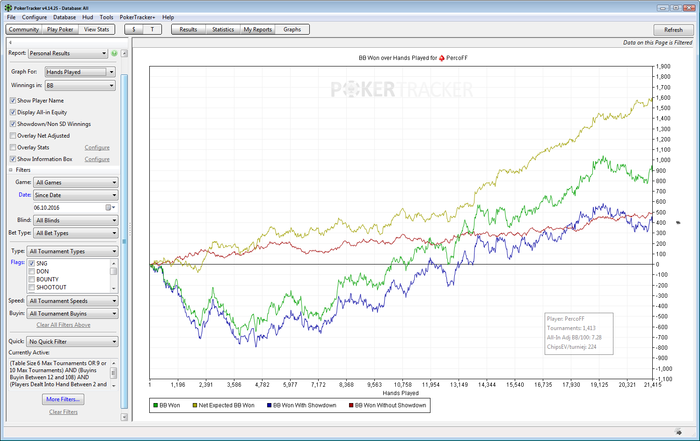Click the Currently Active box scroll-down arrow

coord(113,385)
